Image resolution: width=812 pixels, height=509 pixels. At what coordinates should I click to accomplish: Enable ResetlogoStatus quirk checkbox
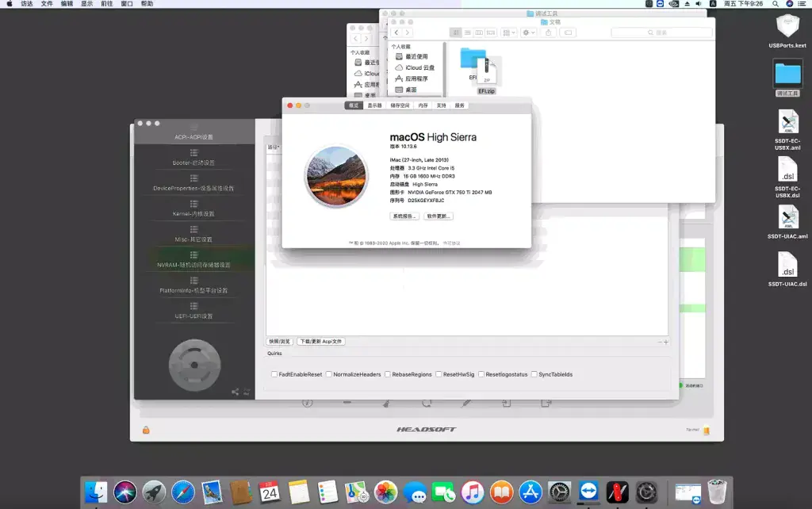point(481,374)
